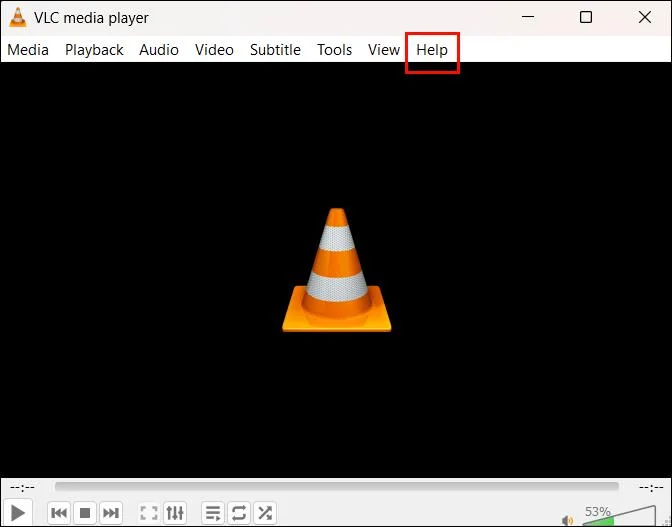Click the playback seek bar

click(x=336, y=486)
